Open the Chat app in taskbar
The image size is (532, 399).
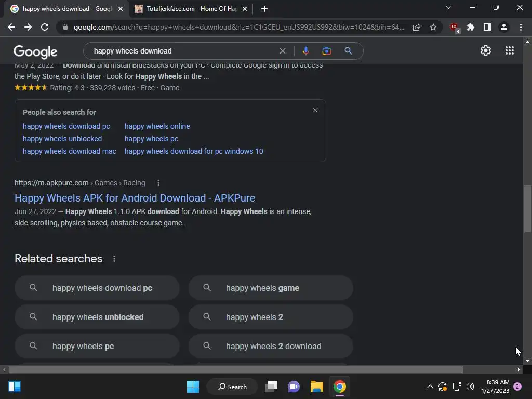pyautogui.click(x=294, y=387)
